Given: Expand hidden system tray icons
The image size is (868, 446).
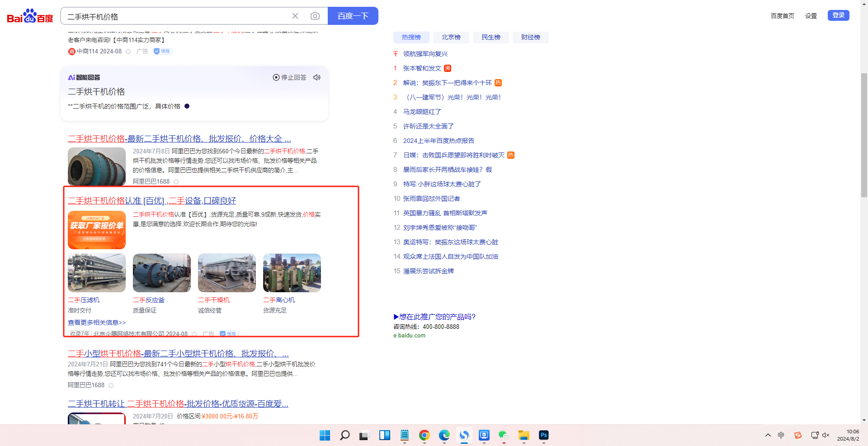Looking at the screenshot, I should (768, 435).
